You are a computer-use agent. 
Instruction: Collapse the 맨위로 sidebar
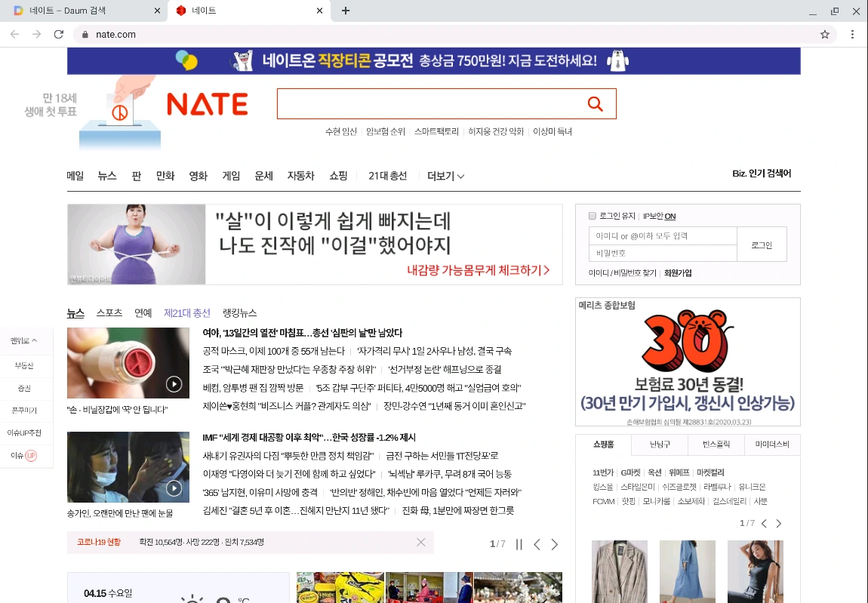pyautogui.click(x=24, y=340)
